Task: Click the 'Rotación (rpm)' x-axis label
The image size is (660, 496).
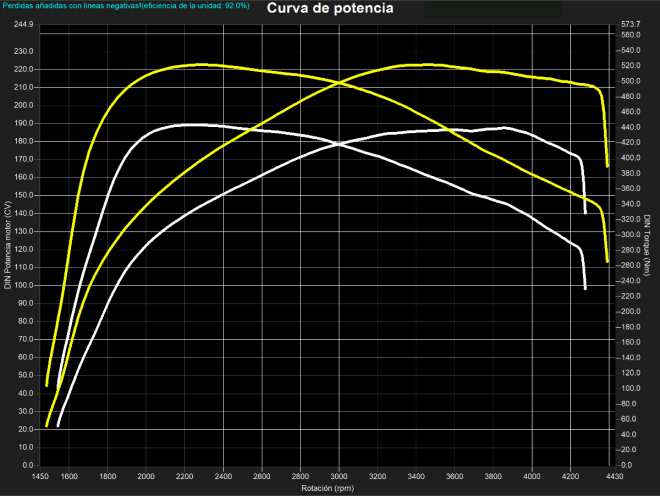Action: [327, 489]
